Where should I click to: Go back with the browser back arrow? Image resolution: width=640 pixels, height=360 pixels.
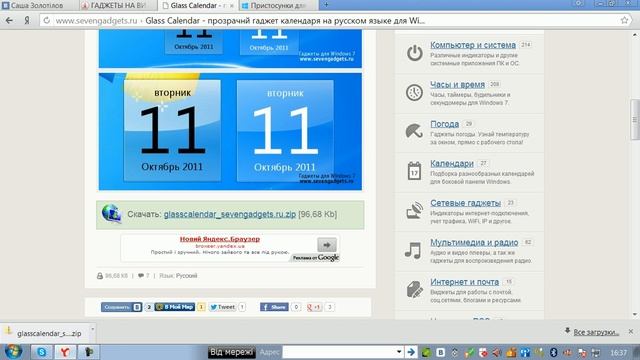[x=9, y=20]
